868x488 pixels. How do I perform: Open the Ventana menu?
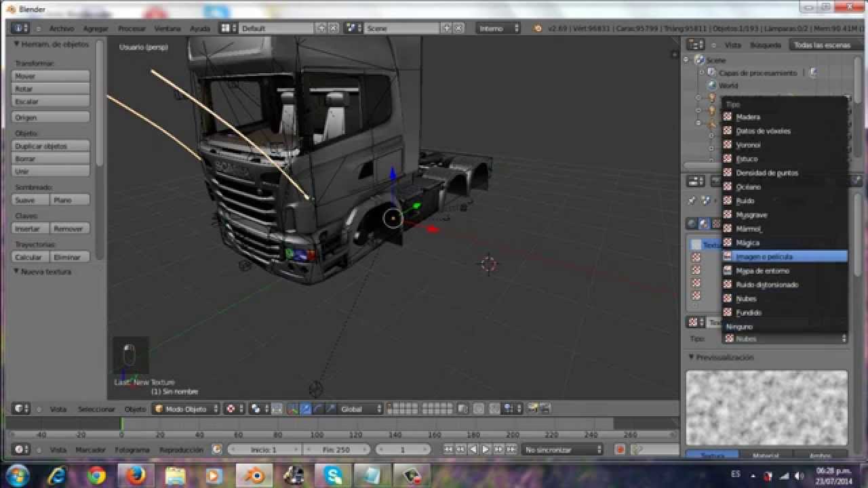tap(167, 28)
